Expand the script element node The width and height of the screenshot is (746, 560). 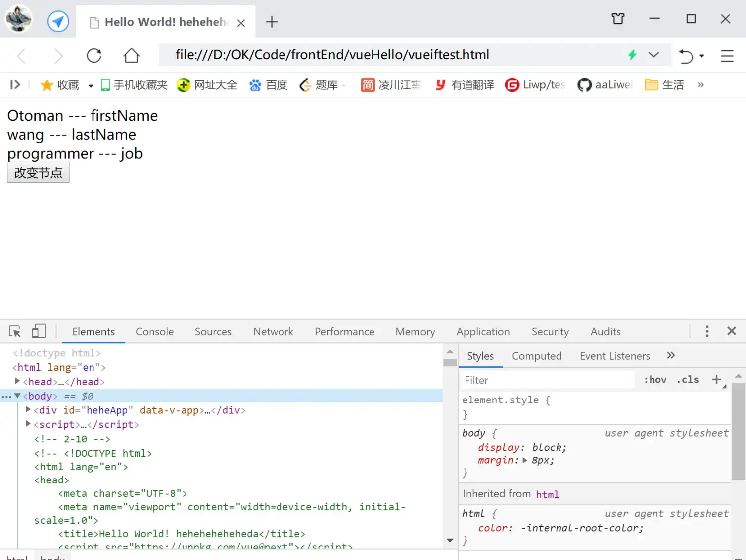pos(28,424)
